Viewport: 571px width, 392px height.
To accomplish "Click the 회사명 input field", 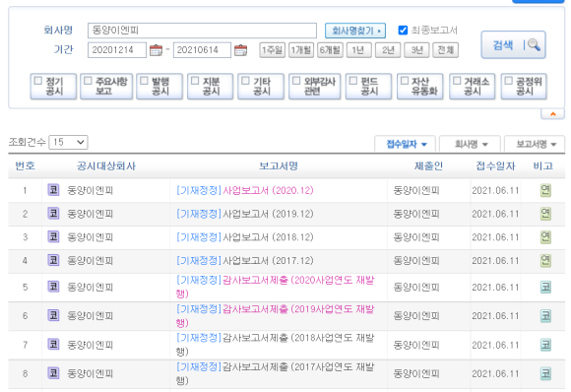I will [202, 31].
